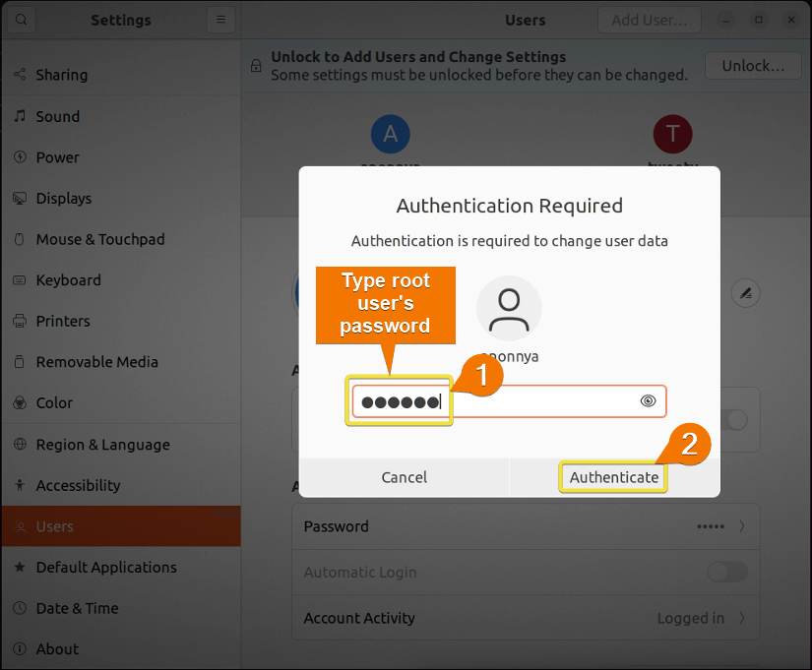Click the Sharing icon in sidebar
812x670 pixels.
click(x=20, y=75)
